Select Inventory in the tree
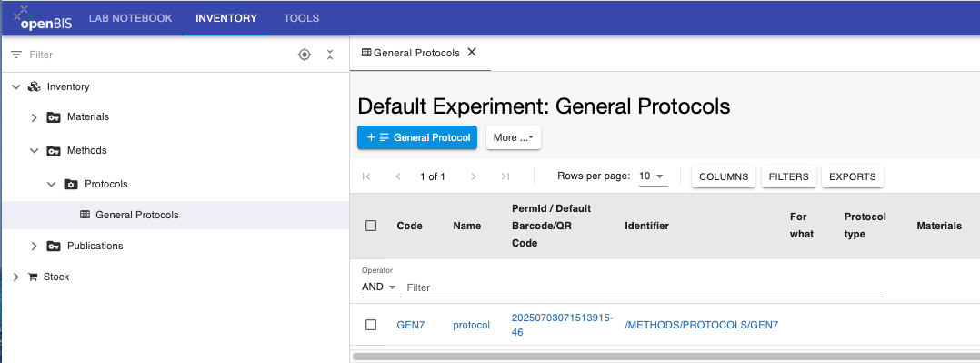Image resolution: width=980 pixels, height=363 pixels. click(68, 87)
